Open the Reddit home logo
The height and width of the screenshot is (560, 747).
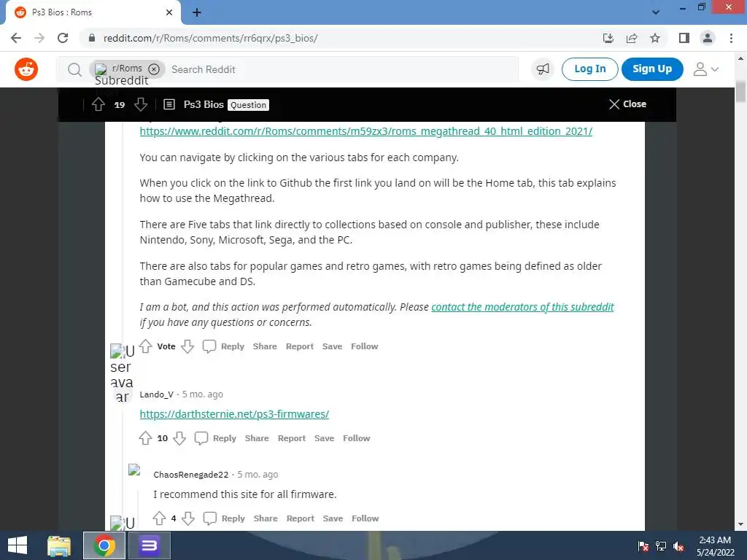point(26,69)
